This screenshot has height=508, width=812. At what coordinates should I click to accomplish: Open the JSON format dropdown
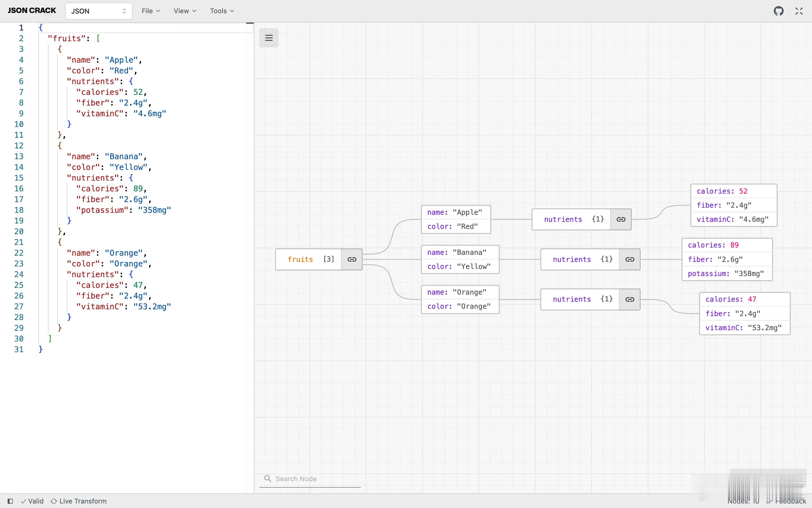tap(99, 11)
